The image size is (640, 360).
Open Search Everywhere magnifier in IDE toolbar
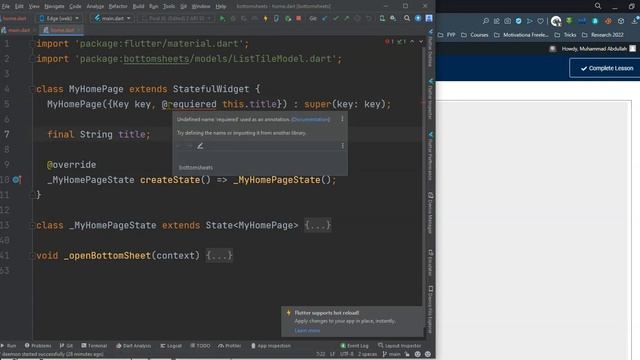tap(407, 18)
